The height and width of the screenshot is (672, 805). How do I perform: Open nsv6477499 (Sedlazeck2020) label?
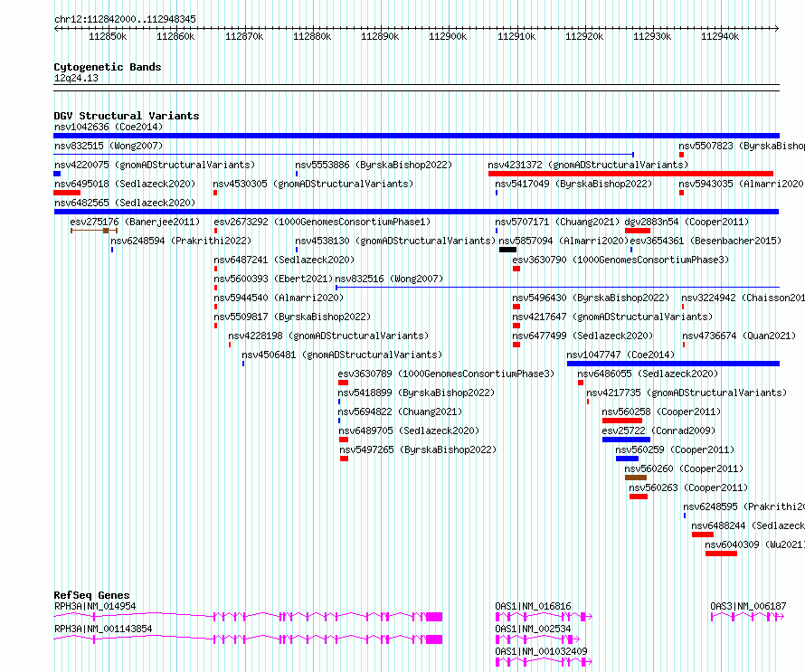coord(582,336)
